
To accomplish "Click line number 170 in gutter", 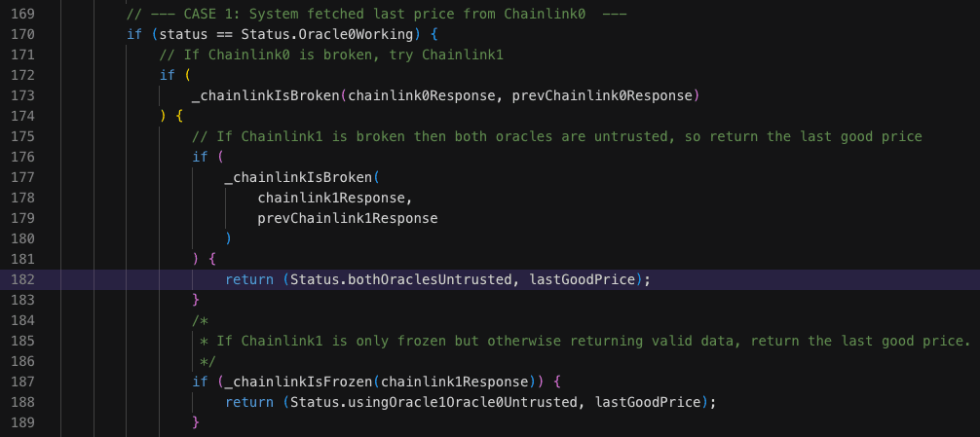I will [23, 34].
